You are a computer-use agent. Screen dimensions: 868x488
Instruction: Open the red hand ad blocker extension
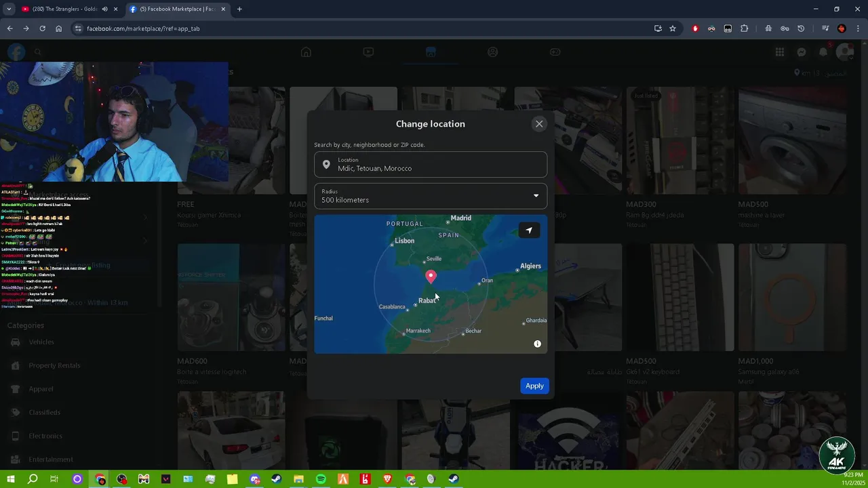click(695, 28)
